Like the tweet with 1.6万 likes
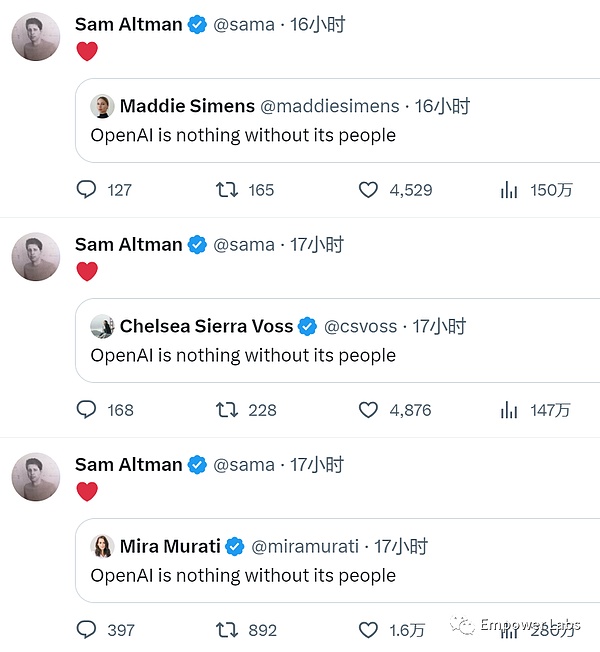Screen dimensions: 600x652 (x=368, y=630)
